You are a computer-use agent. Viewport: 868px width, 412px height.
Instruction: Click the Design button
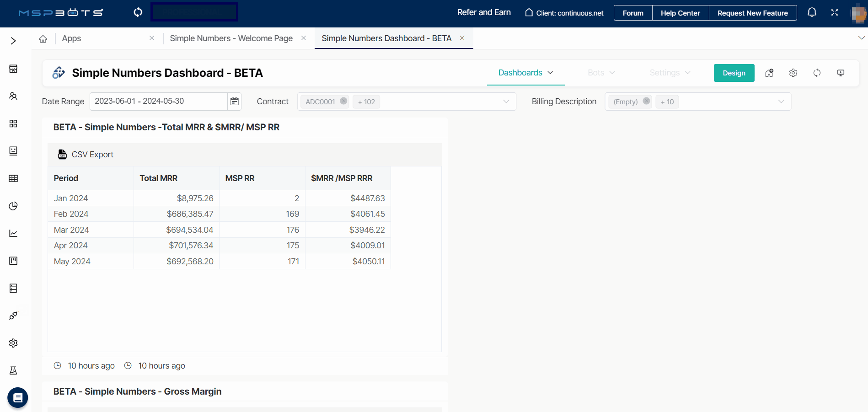[x=734, y=73]
